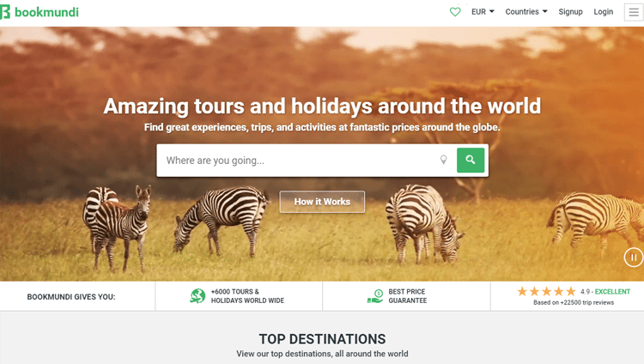
Task: Click the location pin icon in search box
Action: pyautogui.click(x=444, y=160)
